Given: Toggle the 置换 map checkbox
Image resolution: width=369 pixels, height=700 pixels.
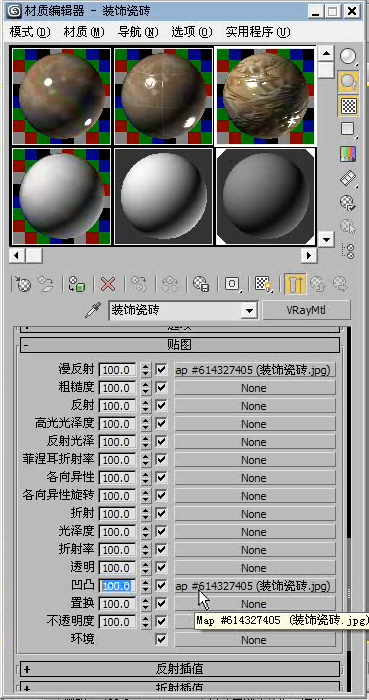Looking at the screenshot, I should 161,603.
